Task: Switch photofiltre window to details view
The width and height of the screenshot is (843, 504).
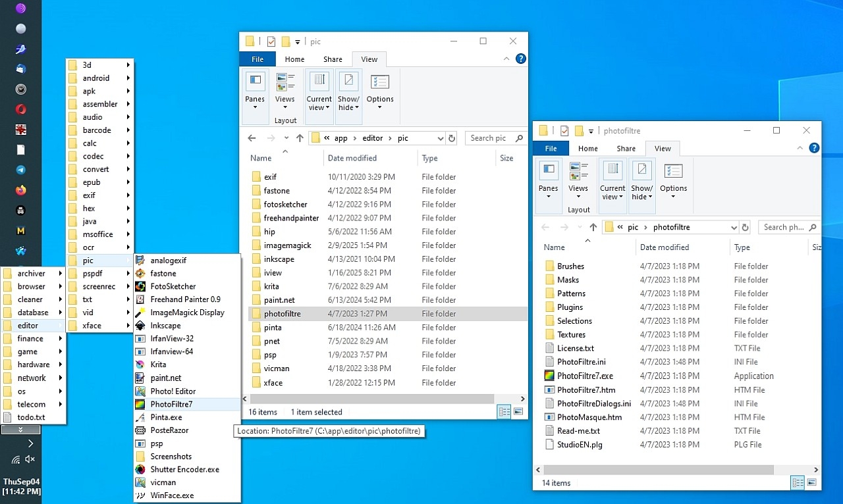Action: 798,483
